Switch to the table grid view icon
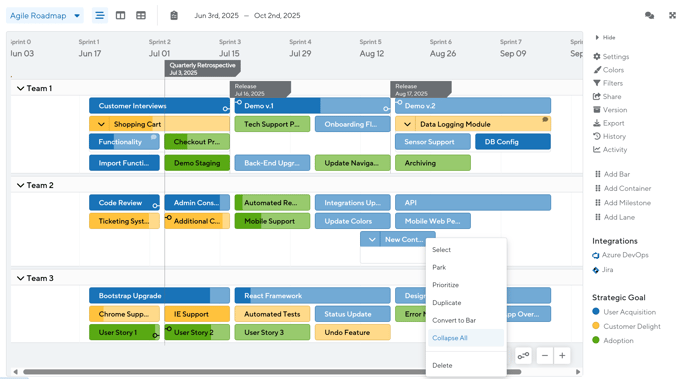Image resolution: width=688 pixels, height=379 pixels. [x=141, y=16]
